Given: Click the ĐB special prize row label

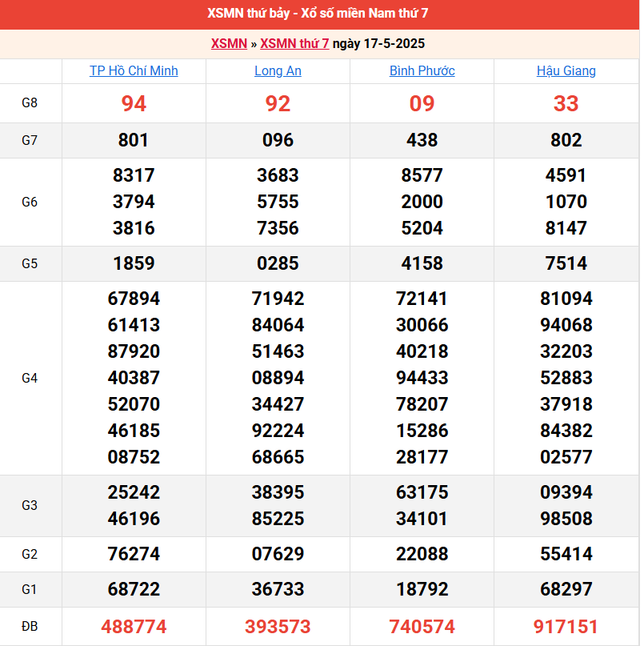Looking at the screenshot, I should tap(30, 627).
